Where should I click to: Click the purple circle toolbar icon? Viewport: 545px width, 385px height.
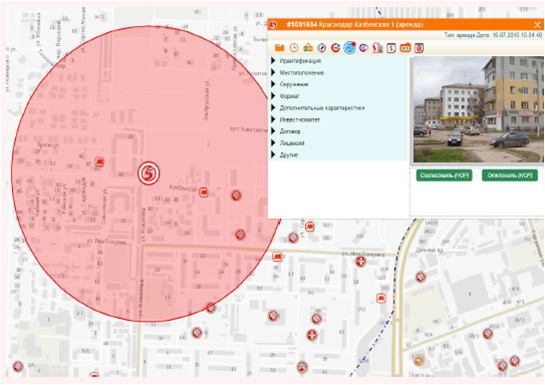click(364, 48)
